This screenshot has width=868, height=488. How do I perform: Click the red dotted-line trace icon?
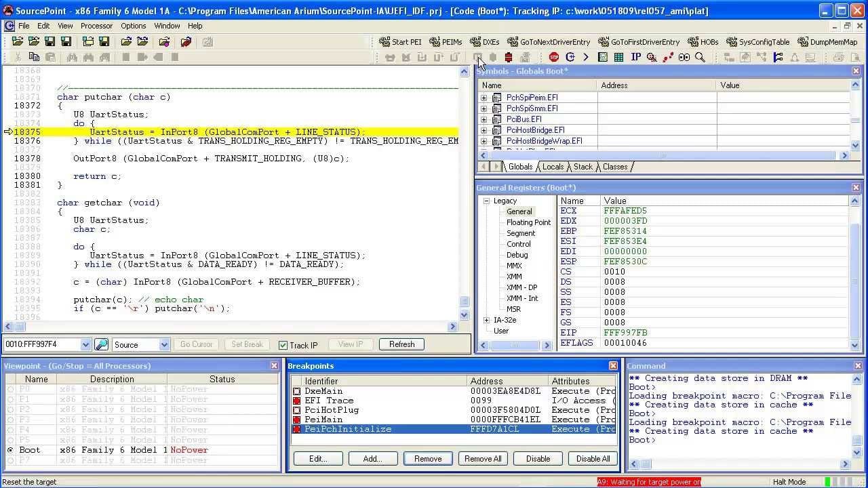click(x=668, y=58)
